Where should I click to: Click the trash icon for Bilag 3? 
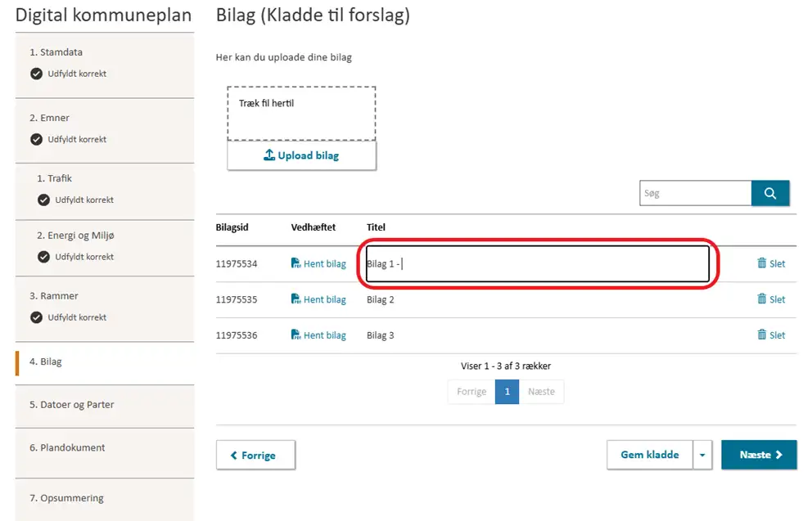pos(762,335)
